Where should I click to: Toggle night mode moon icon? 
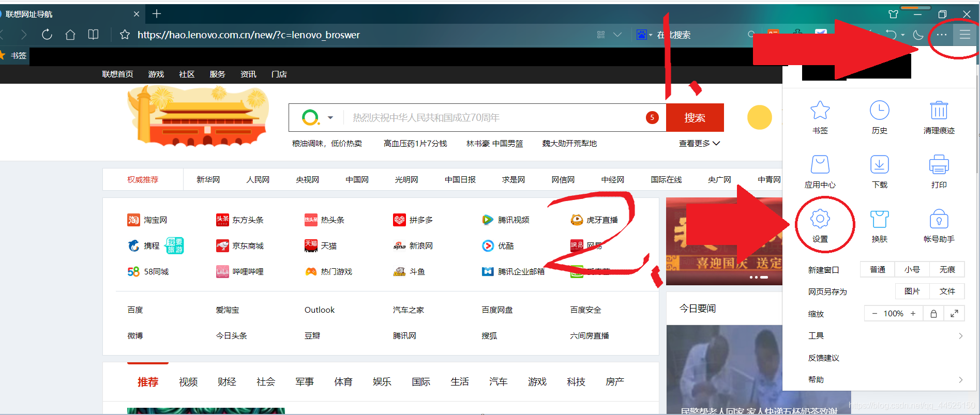click(x=918, y=35)
